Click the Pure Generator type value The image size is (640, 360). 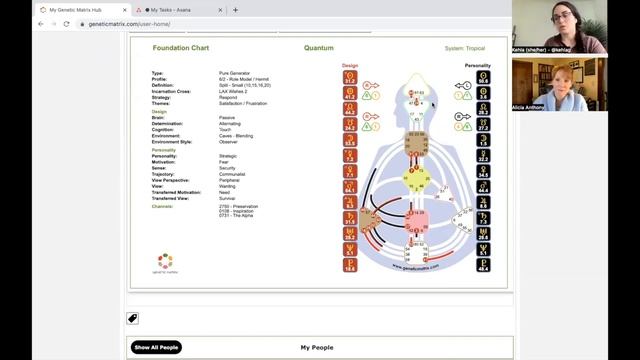234,73
